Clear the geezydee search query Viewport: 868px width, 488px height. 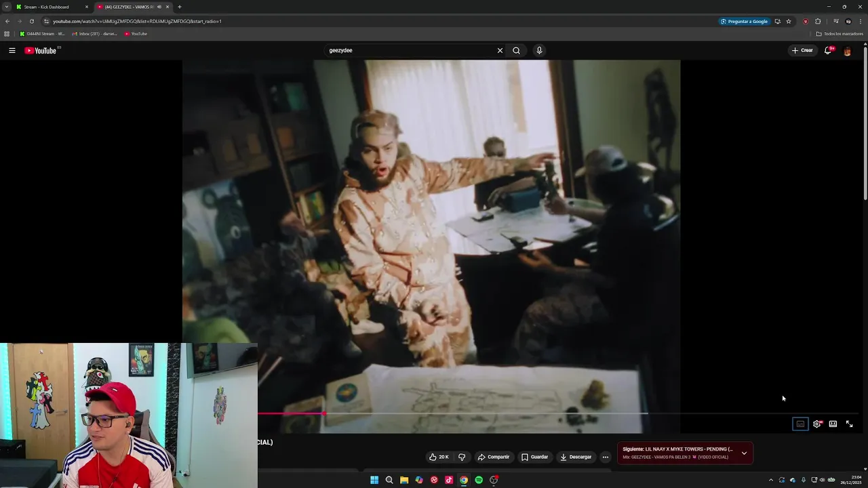coord(500,50)
